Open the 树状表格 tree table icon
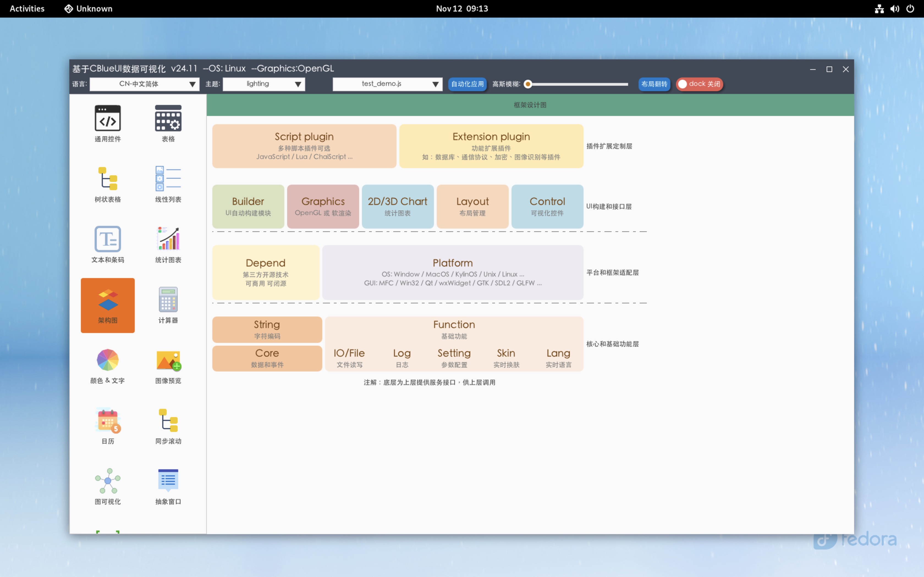Screen dimensions: 924x577 click(108, 179)
